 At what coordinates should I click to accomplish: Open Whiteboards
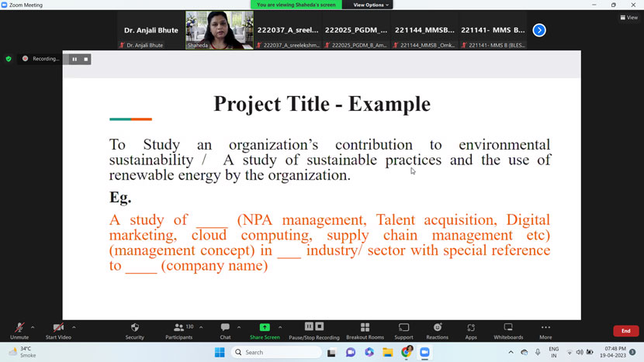click(x=508, y=331)
